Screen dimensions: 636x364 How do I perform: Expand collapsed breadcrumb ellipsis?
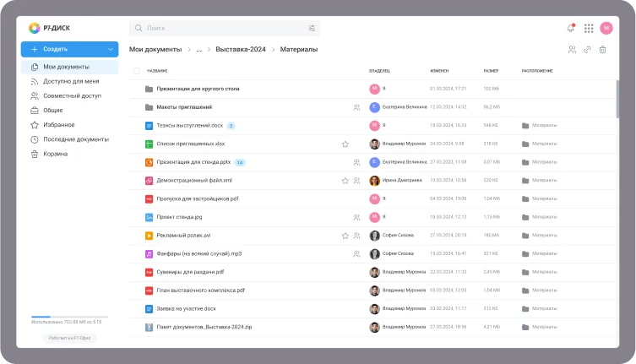click(199, 50)
